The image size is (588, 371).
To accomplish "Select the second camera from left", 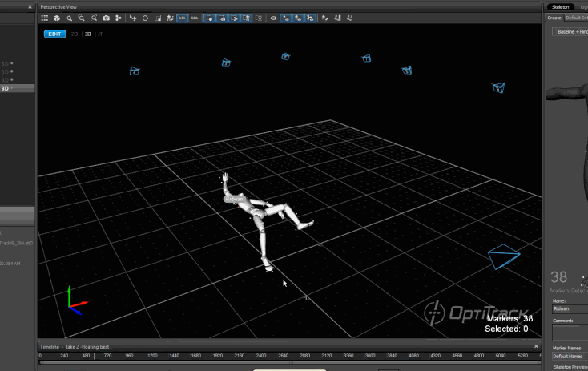I will pyautogui.click(x=226, y=63).
